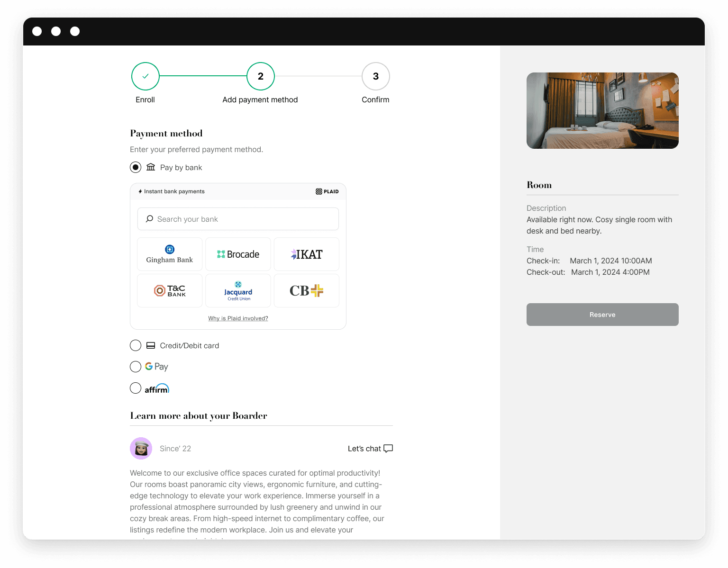This screenshot has height=568, width=728.
Task: Jump to step 3 Confirm
Action: [x=376, y=76]
